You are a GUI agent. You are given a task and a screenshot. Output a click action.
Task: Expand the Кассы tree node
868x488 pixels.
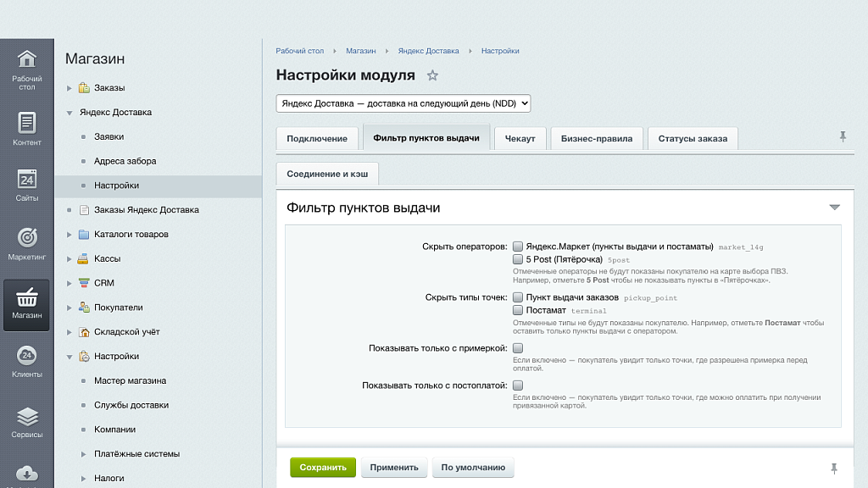(70, 259)
